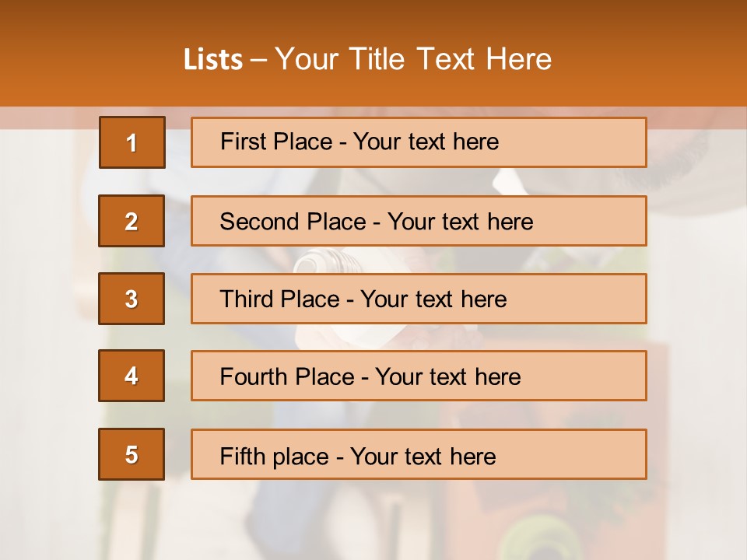The image size is (747, 560).
Task: Click the 'Fourth Place' text bar
Action: [x=419, y=376]
